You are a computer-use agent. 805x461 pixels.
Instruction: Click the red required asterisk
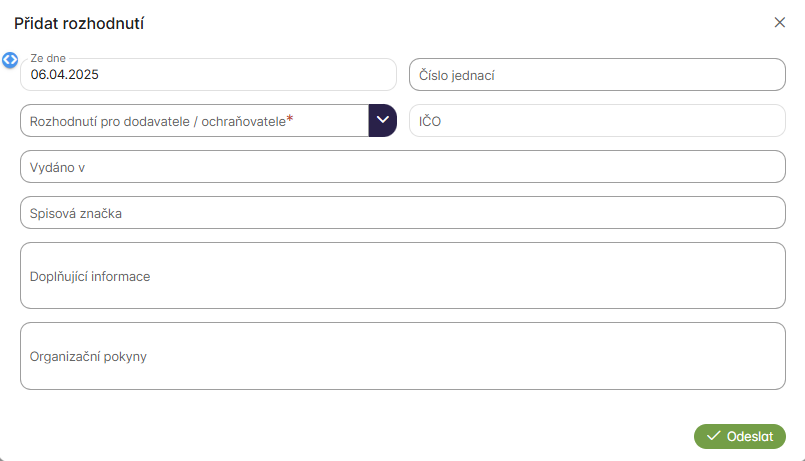click(x=290, y=120)
